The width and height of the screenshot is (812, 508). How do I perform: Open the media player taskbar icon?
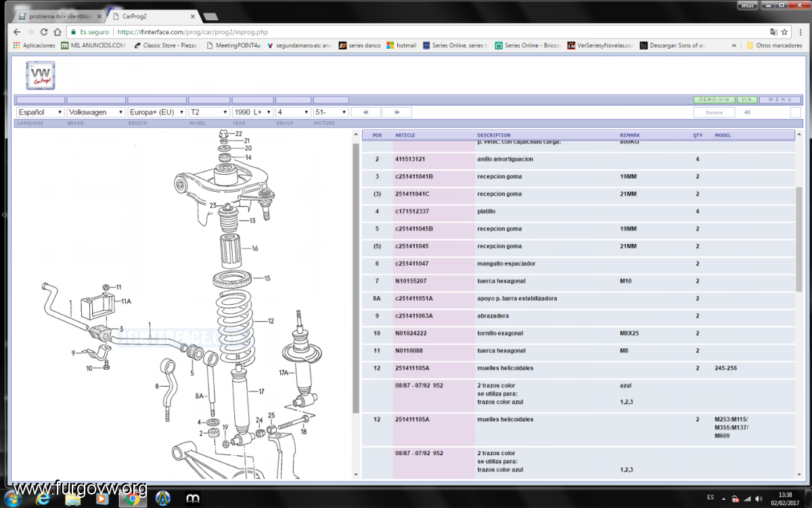[103, 499]
